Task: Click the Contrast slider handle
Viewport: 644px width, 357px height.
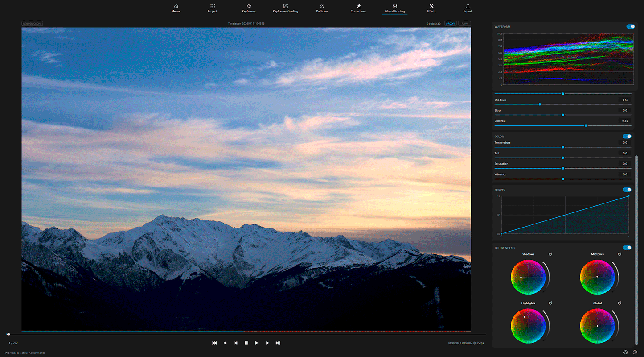Action: tap(586, 125)
